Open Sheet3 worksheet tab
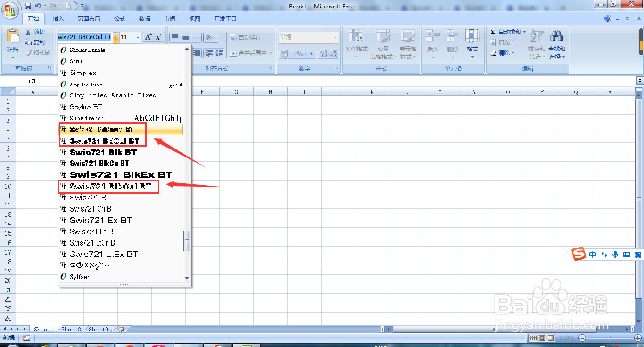Image resolution: width=644 pixels, height=347 pixels. 99,329
